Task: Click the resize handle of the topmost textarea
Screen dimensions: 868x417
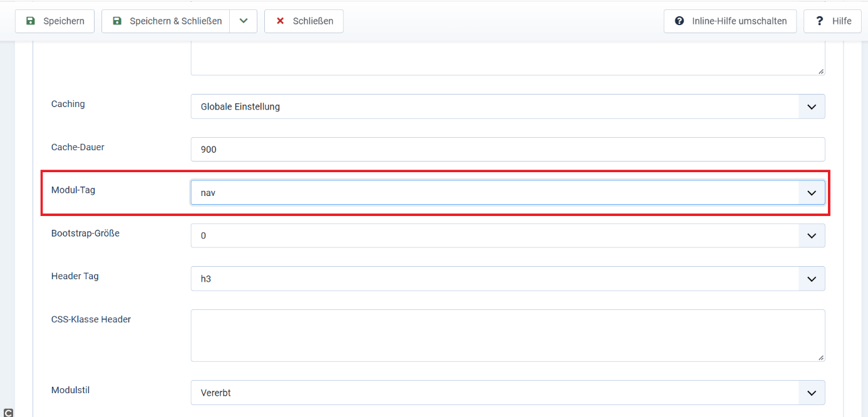Action: pos(820,71)
